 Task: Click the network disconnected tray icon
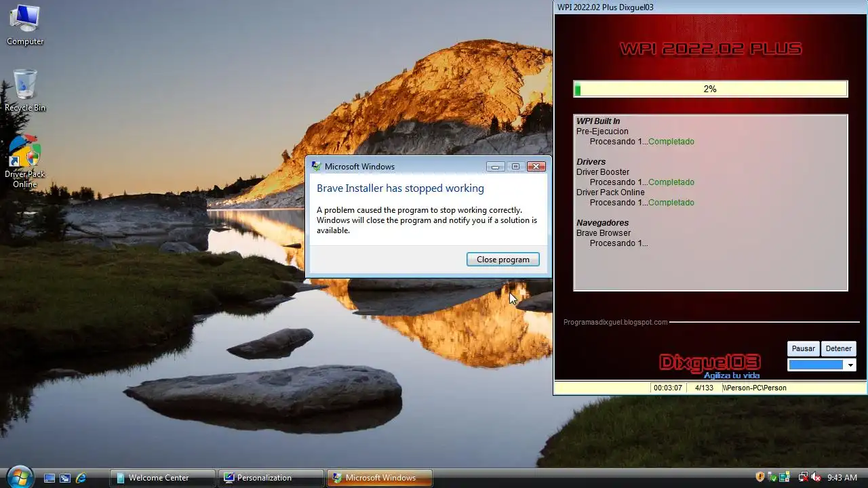804,477
